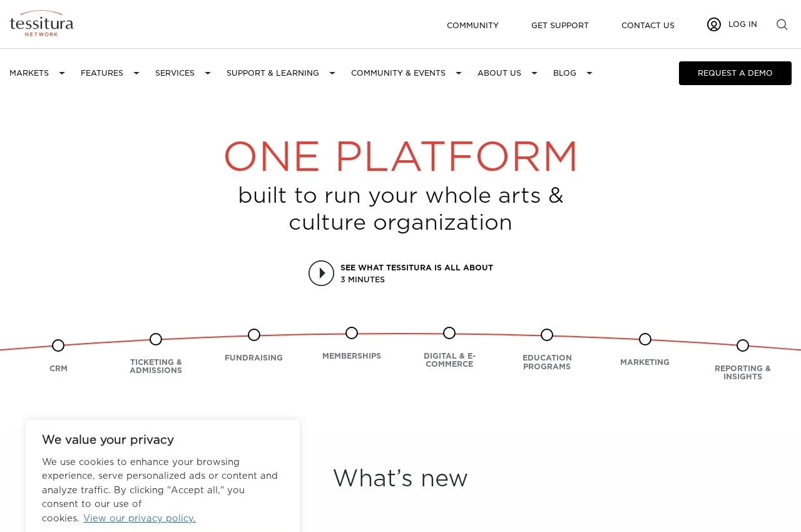
Task: Select the Ticketing & Admissions circle marker
Action: (x=156, y=339)
